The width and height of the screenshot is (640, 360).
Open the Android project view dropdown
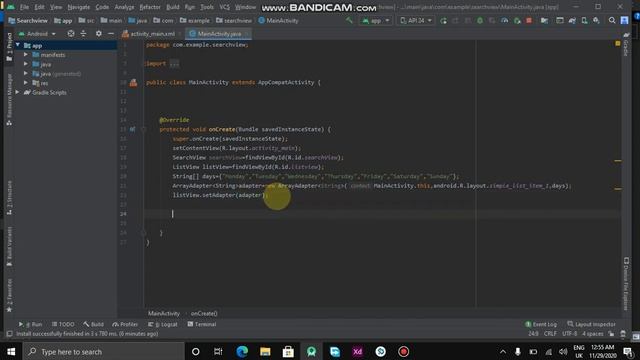tap(37, 33)
